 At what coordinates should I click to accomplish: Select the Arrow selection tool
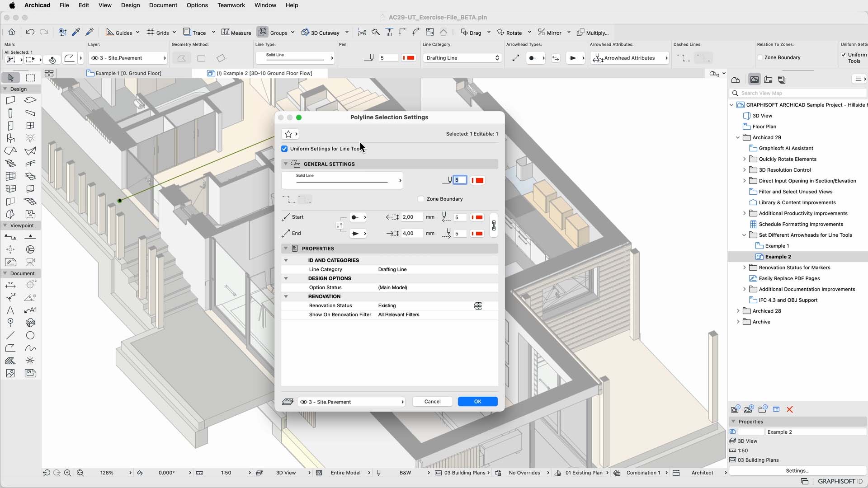click(11, 78)
